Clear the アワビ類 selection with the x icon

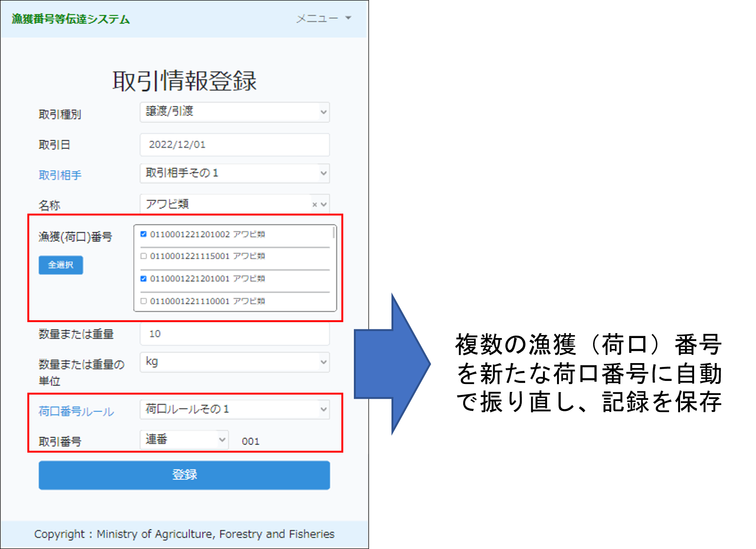[x=314, y=204]
